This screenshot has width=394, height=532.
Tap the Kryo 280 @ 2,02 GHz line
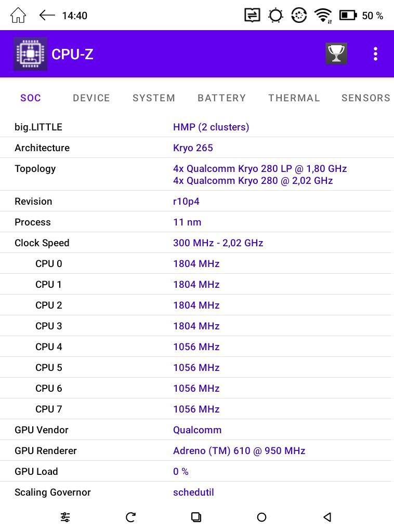(x=253, y=180)
